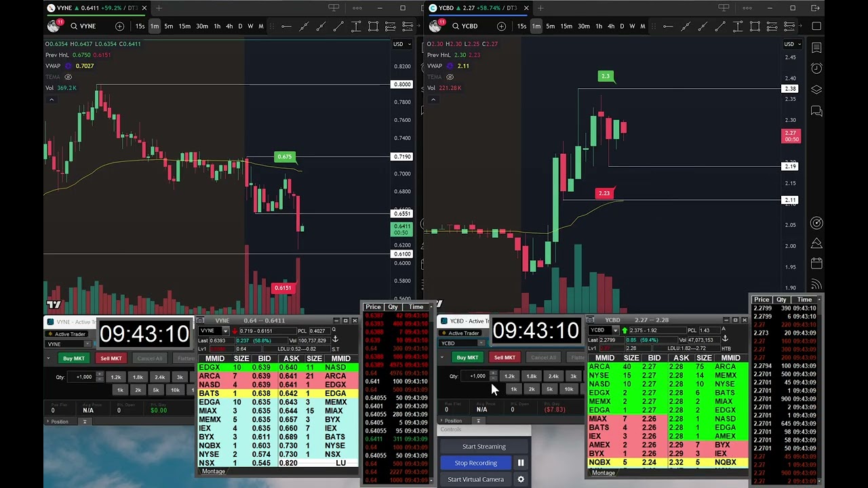Collapse the YCBD chart indicator legend
The height and width of the screenshot is (488, 868).
coord(433,100)
